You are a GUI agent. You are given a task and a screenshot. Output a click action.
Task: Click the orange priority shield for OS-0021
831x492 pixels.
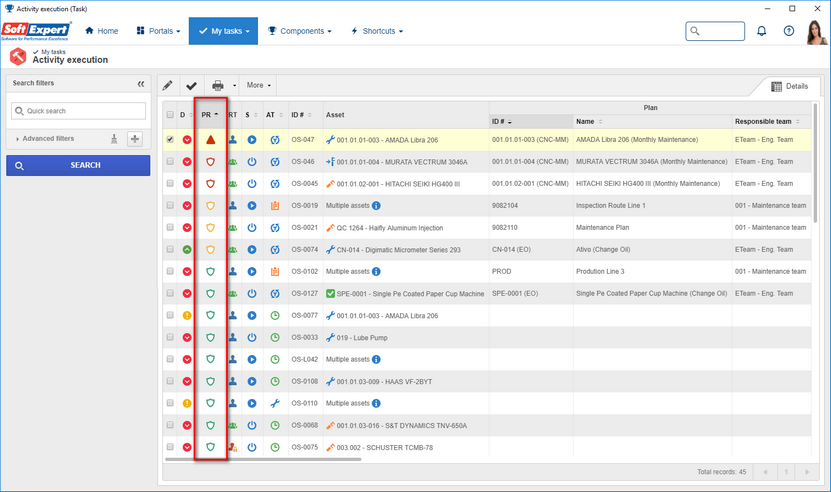pyautogui.click(x=210, y=227)
